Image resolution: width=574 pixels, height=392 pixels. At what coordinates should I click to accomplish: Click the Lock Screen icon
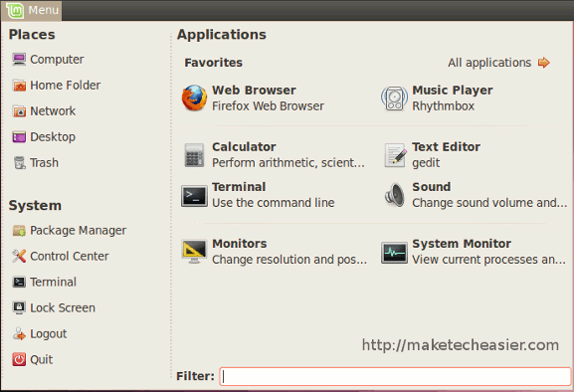coord(19,307)
